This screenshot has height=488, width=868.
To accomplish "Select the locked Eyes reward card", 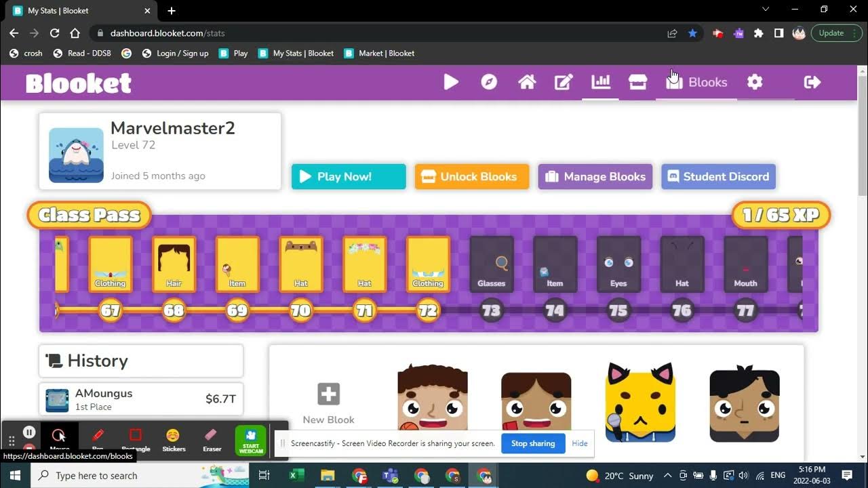I will tap(618, 264).
